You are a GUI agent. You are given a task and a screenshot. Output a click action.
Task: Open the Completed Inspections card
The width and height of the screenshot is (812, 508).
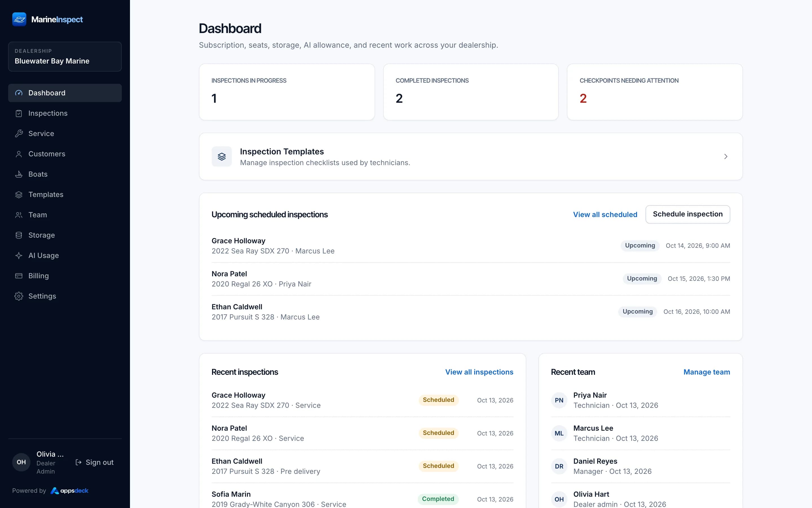[x=471, y=92]
